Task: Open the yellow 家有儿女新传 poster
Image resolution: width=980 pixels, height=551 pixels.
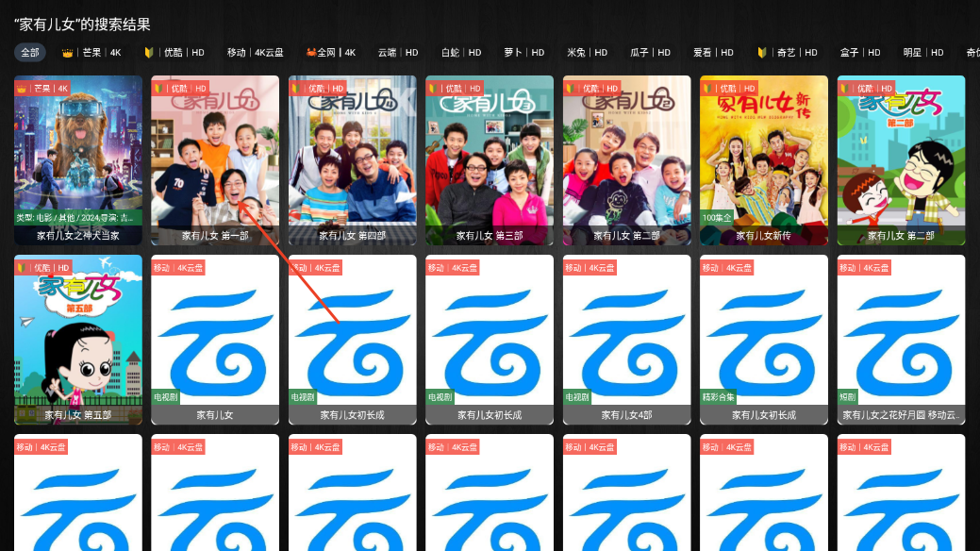Action: pos(764,159)
